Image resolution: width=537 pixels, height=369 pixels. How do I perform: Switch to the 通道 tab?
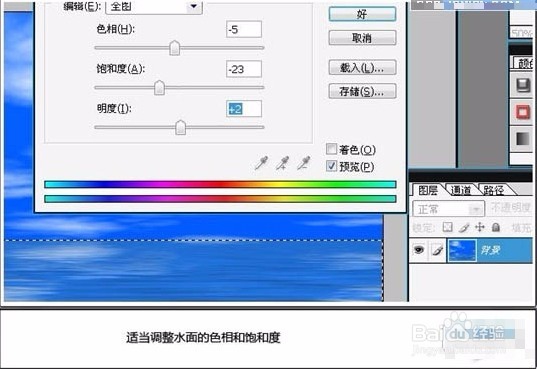coord(460,190)
